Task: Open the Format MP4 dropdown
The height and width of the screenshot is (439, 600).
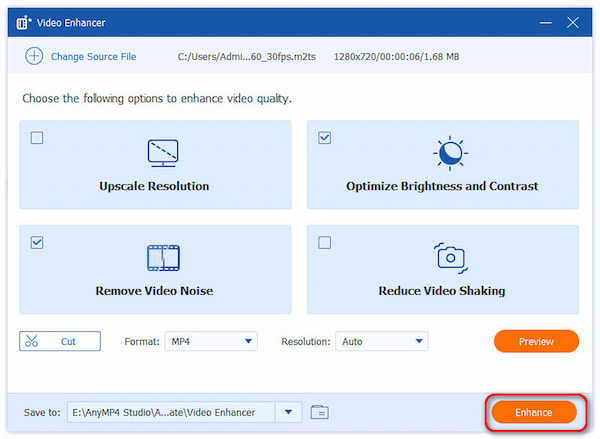Action: pyautogui.click(x=211, y=342)
